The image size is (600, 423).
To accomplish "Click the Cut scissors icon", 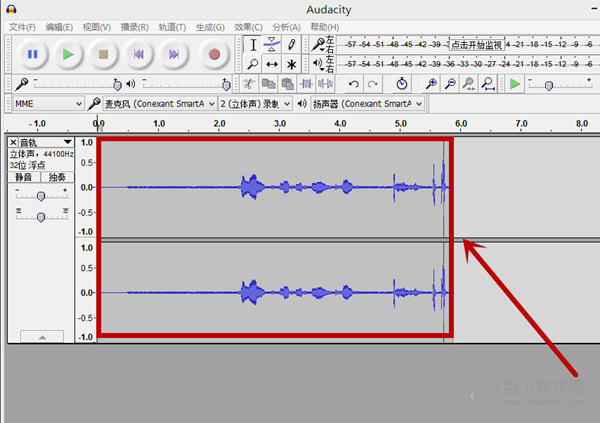I will pyautogui.click(x=249, y=84).
